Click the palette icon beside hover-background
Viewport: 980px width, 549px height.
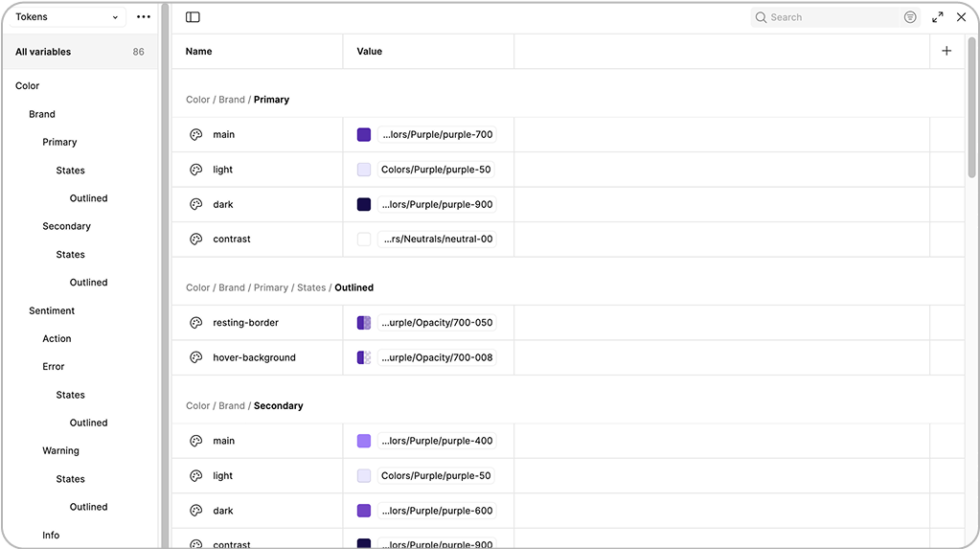[196, 357]
